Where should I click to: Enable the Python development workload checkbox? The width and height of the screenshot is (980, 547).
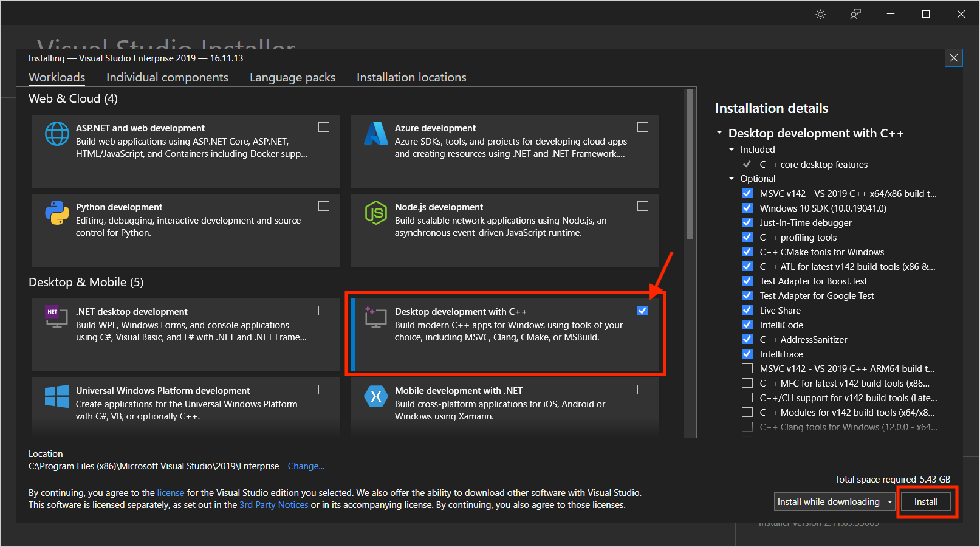click(x=324, y=206)
